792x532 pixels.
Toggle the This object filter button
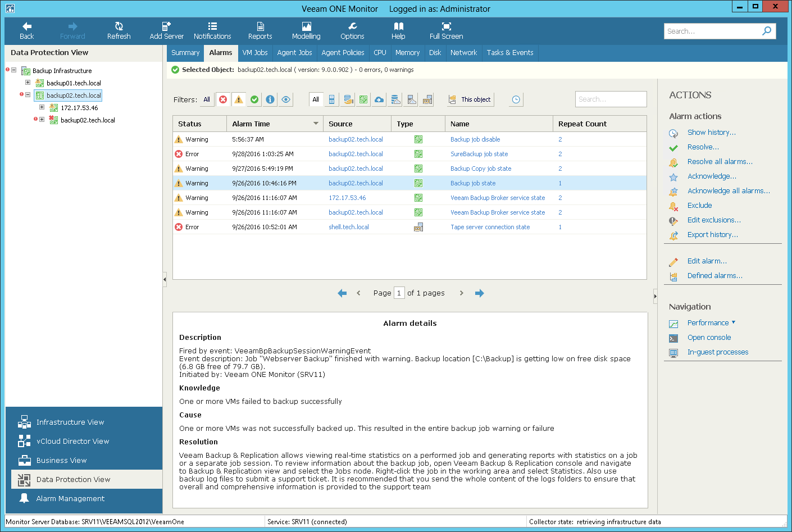(x=470, y=99)
